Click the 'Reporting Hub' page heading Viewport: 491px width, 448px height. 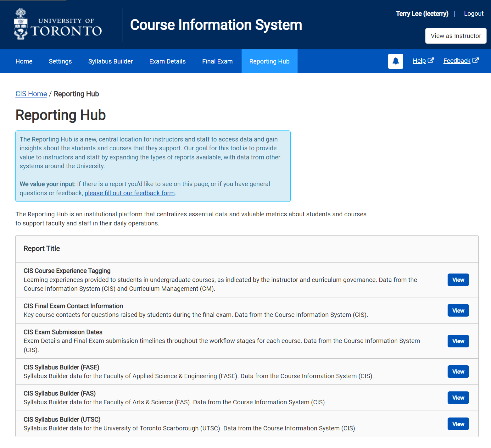[61, 115]
